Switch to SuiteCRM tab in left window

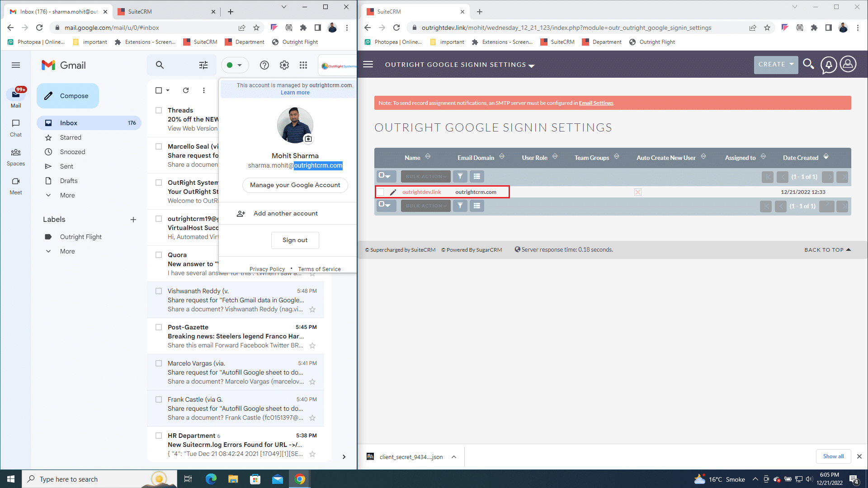166,12
